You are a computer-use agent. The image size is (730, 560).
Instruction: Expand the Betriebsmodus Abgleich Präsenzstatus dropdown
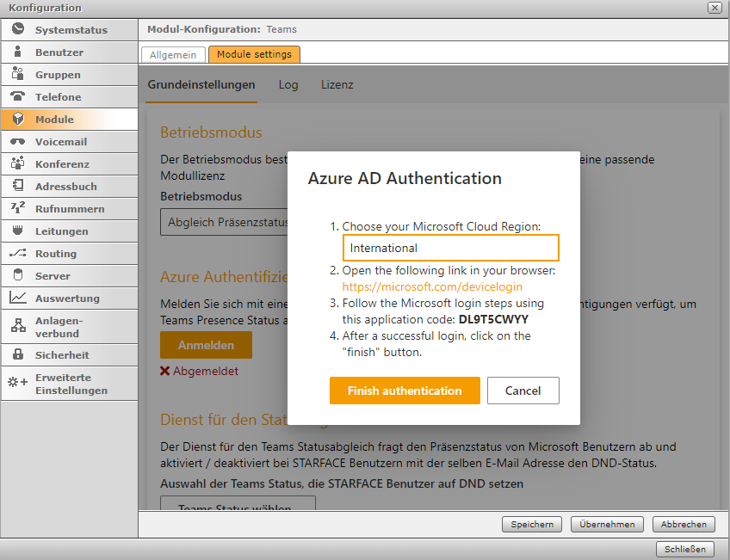click(225, 222)
